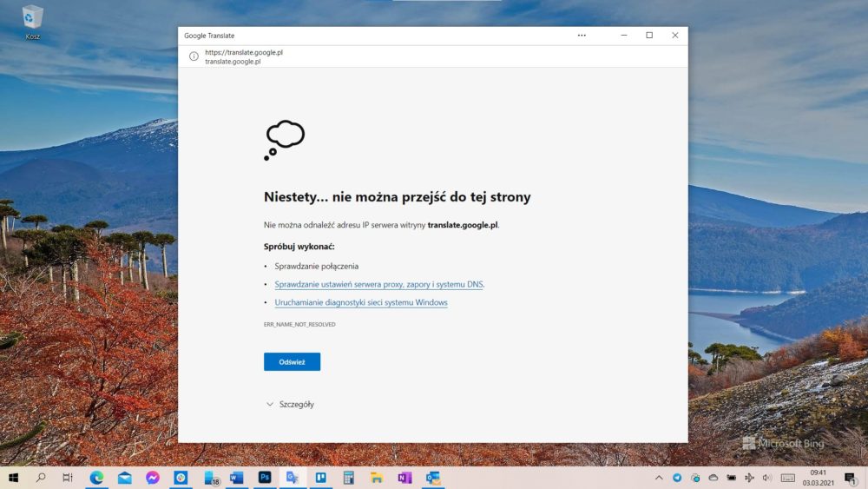868x489 pixels.
Task: Close the Google Translate window
Action: coord(674,36)
